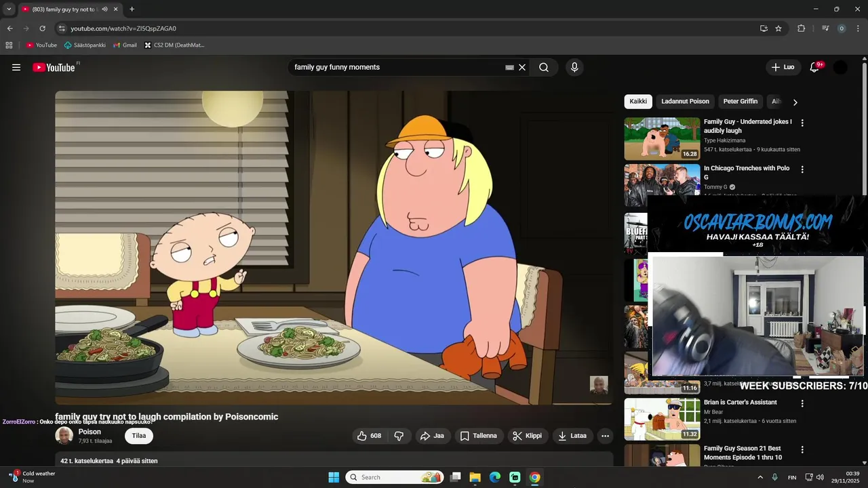The image size is (868, 488).
Task: Open Windows Start menu
Action: [334, 477]
